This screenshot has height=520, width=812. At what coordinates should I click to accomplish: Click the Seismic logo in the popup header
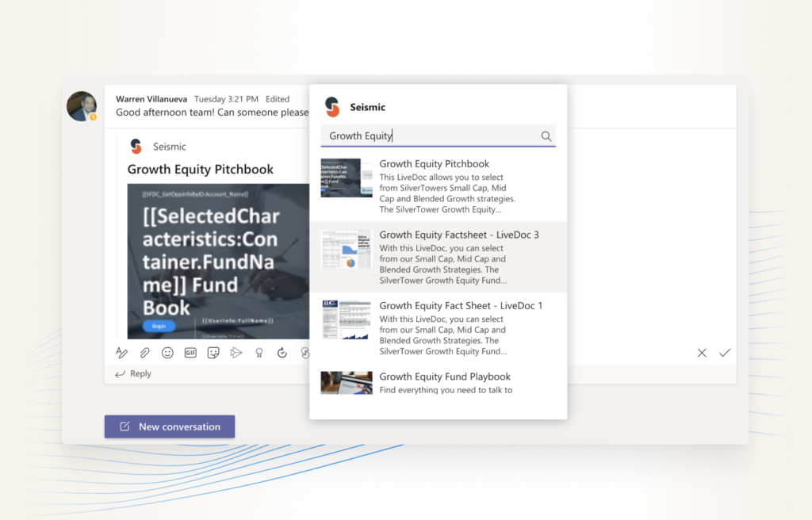332,107
